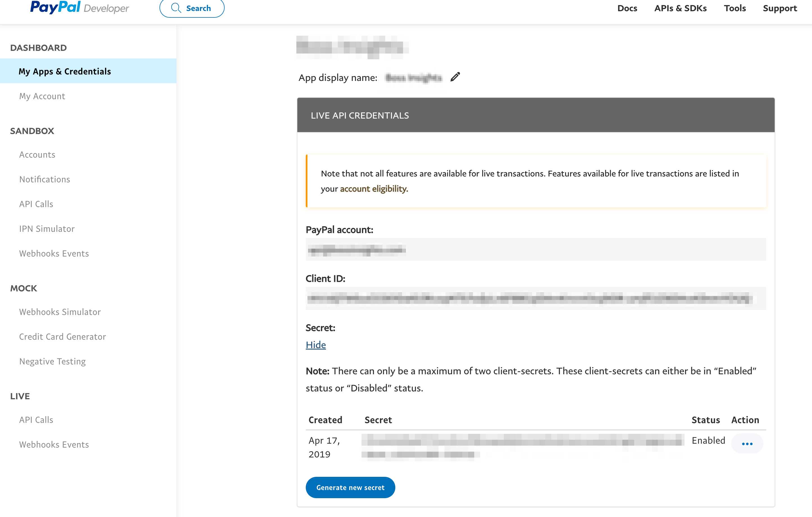Open the APIs & SDKs menu
Screen dimensions: 812x517
[681, 8]
